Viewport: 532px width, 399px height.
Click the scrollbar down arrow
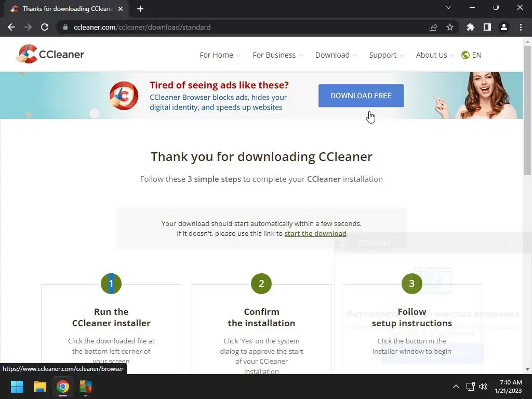[x=527, y=369]
